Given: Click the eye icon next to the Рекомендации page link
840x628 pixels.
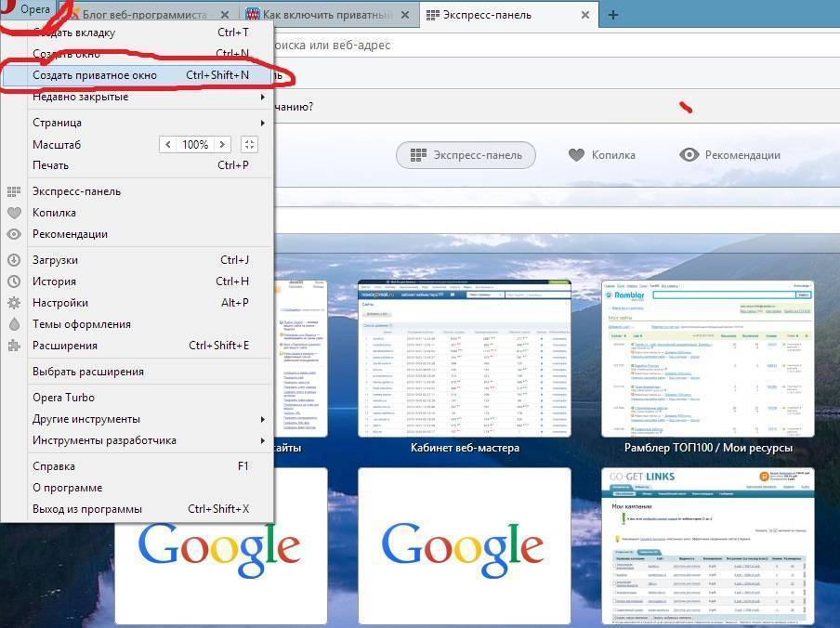Looking at the screenshot, I should click(x=689, y=155).
